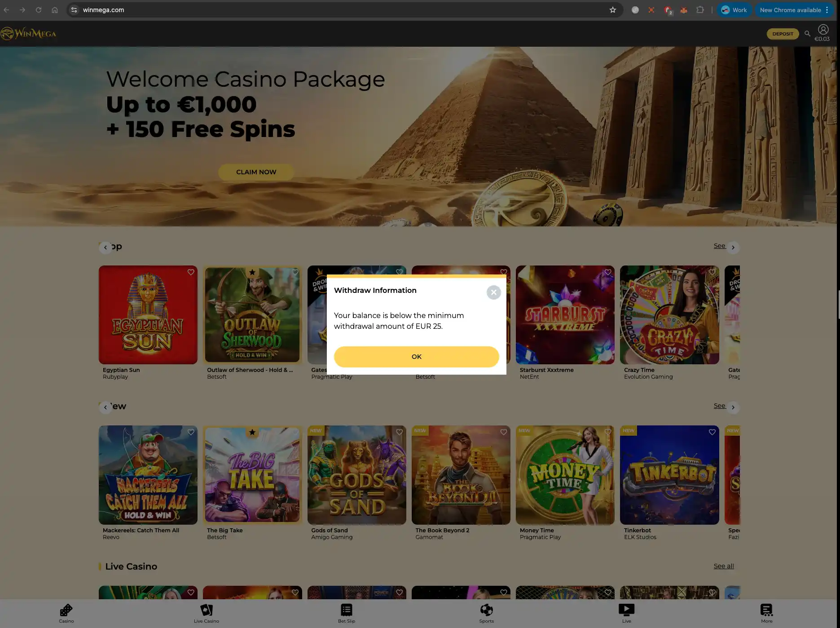Open the Tinkerbot game thumbnail
Screen dimensions: 840x628
pos(669,475)
